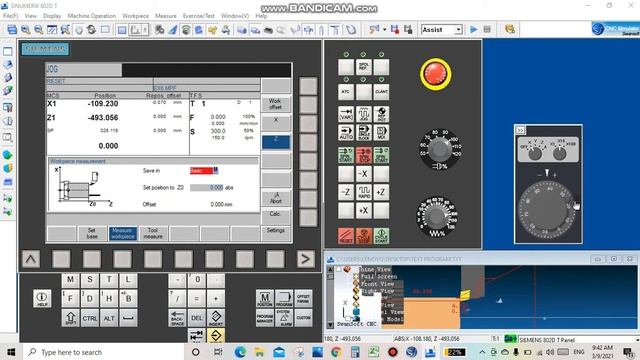Open the Assist mode dropdown
The height and width of the screenshot is (360, 640).
pos(458,29)
